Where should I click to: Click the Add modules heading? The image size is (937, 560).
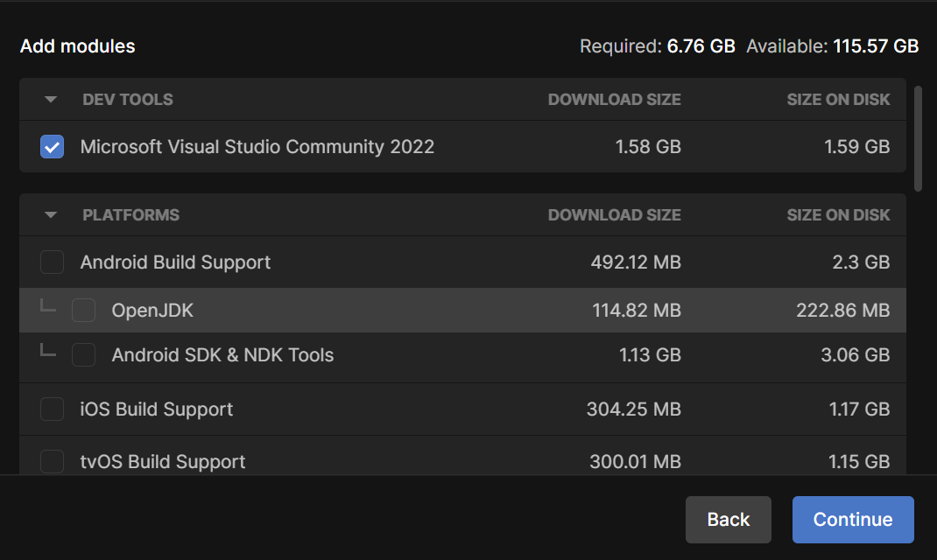[78, 46]
